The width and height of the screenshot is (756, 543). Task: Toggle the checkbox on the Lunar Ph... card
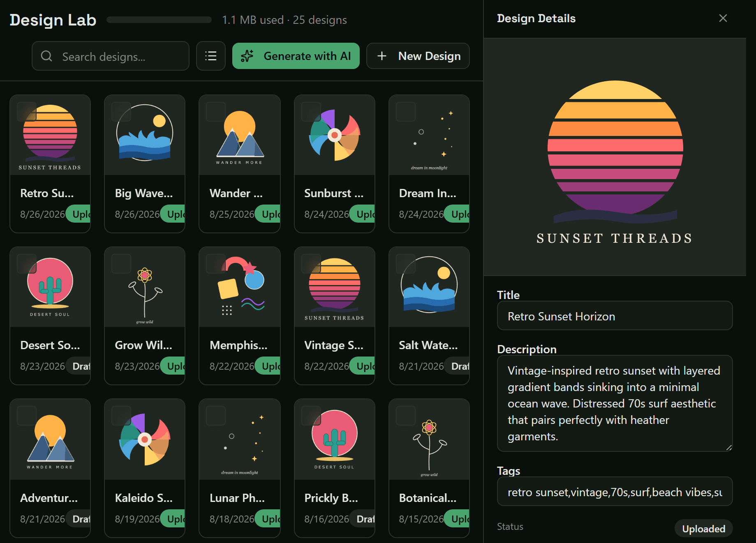click(x=216, y=416)
